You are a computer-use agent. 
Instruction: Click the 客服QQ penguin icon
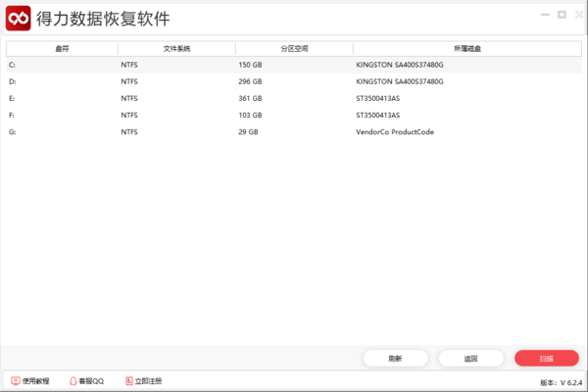[x=73, y=380]
